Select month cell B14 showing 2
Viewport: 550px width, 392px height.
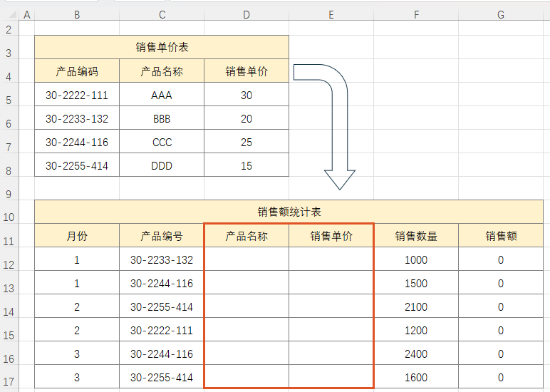tap(77, 306)
